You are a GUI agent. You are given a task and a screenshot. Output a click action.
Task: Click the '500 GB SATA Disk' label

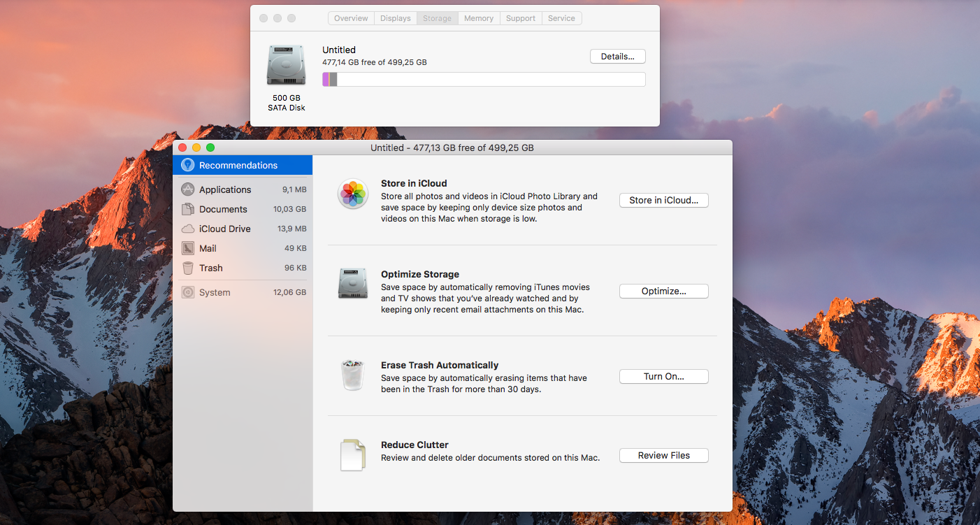pyautogui.click(x=287, y=103)
